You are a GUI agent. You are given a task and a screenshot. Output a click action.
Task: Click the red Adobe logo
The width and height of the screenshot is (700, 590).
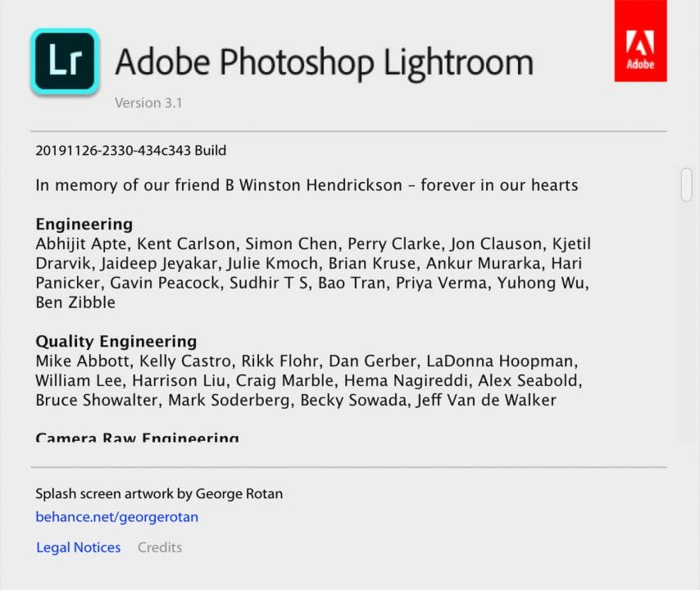[640, 41]
